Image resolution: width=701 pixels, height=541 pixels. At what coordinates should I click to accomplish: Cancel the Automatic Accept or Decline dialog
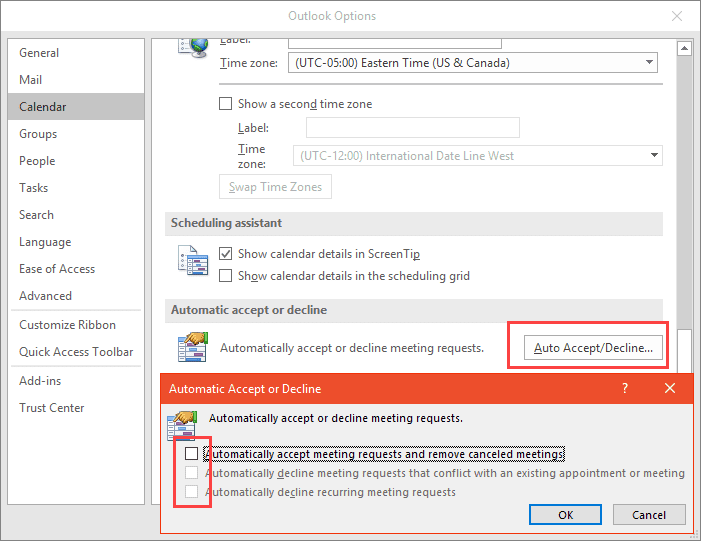click(x=648, y=515)
